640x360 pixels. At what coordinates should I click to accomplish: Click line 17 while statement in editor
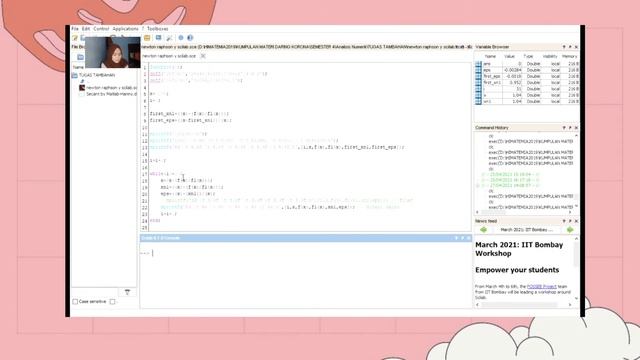pyautogui.click(x=167, y=174)
